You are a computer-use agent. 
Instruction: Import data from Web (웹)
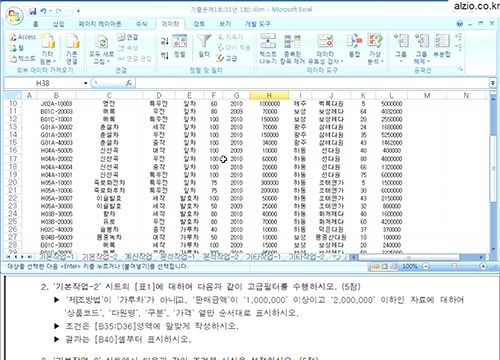click(x=17, y=48)
